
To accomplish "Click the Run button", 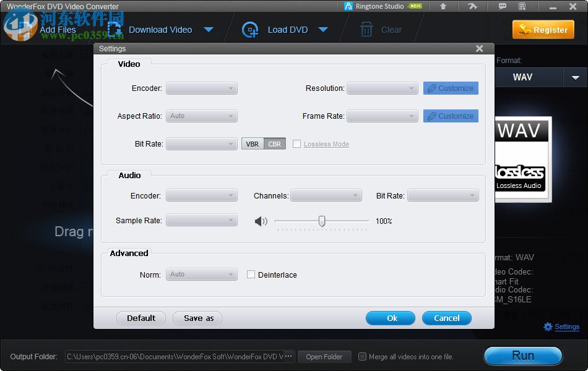I will (x=522, y=356).
